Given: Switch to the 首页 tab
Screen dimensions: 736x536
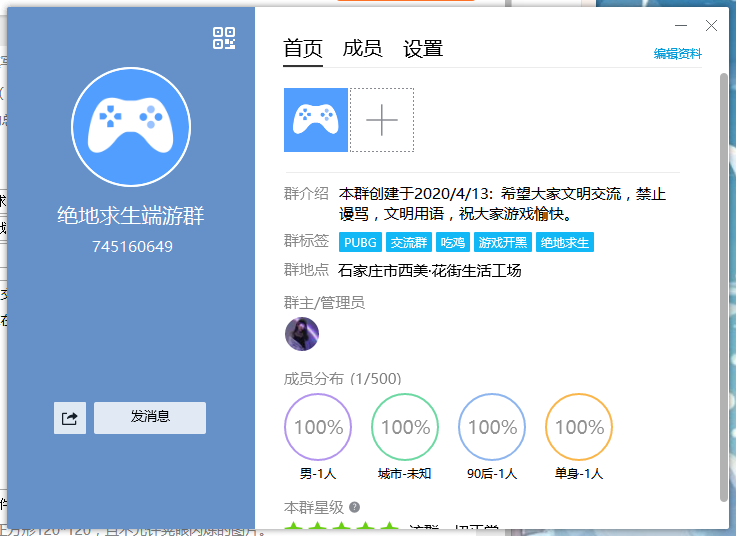Looking at the screenshot, I should [303, 48].
